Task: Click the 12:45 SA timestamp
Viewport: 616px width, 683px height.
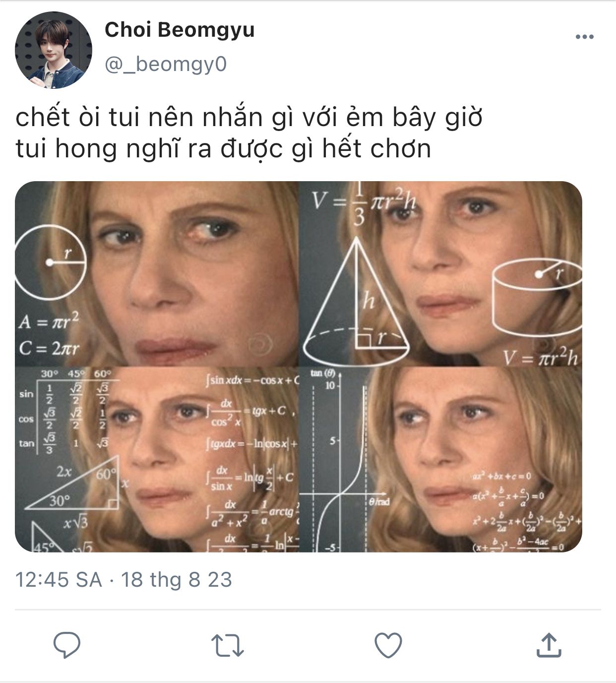Action: click(59, 580)
